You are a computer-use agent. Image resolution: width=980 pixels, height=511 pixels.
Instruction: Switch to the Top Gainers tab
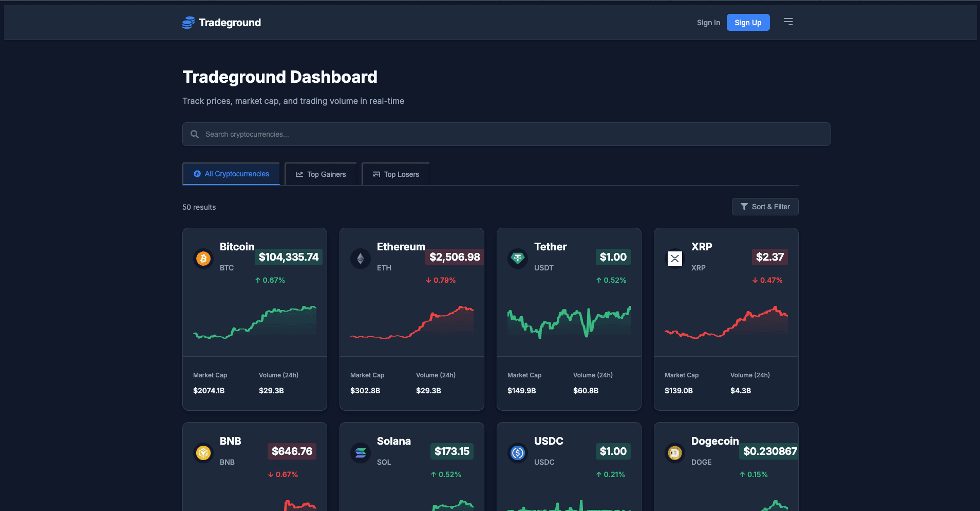pyautogui.click(x=321, y=174)
